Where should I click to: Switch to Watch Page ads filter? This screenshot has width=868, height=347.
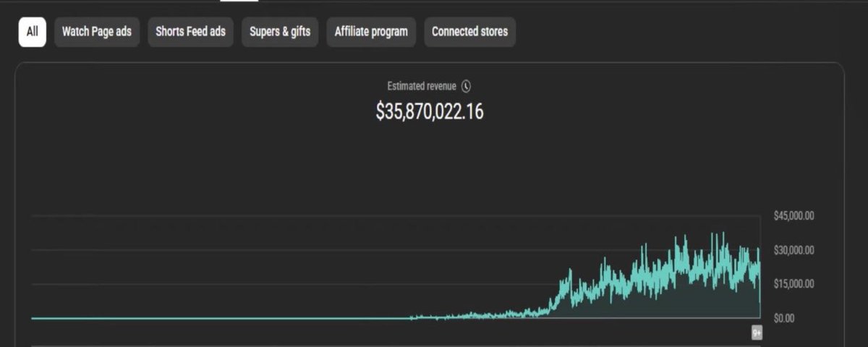pyautogui.click(x=97, y=33)
